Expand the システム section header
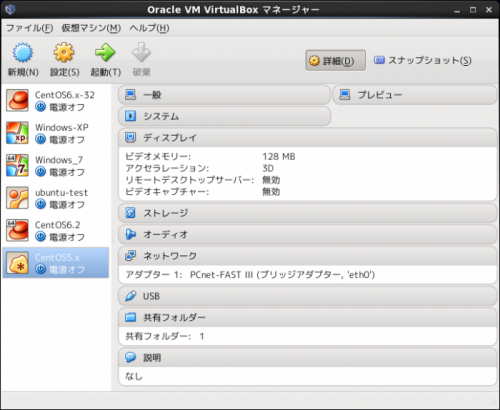 pyautogui.click(x=224, y=116)
